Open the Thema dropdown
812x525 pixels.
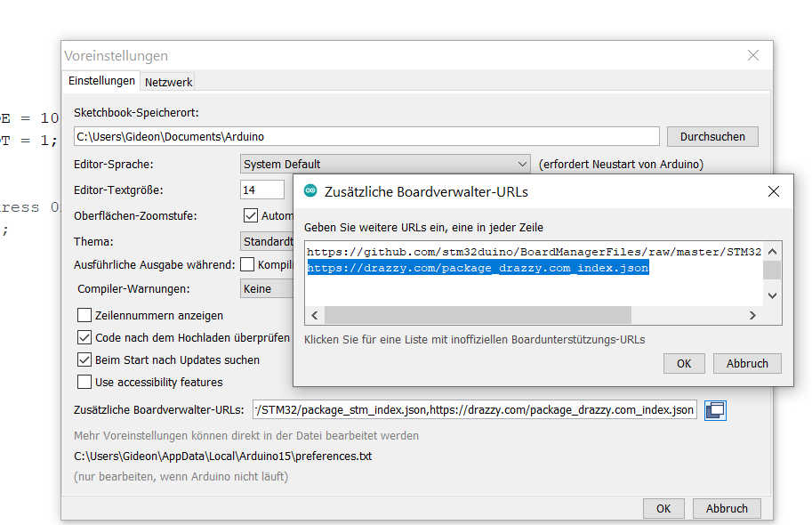(x=267, y=241)
